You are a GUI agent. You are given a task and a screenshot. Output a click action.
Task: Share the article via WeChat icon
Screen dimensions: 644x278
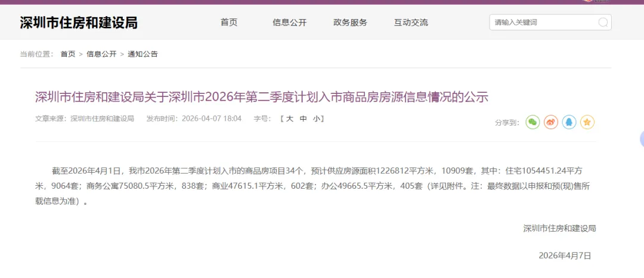tap(532, 122)
